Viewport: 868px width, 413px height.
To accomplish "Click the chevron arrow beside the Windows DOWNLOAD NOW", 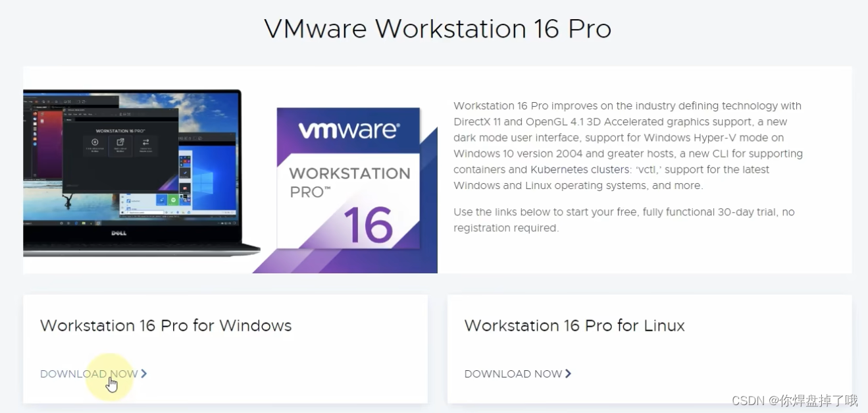I will [144, 374].
